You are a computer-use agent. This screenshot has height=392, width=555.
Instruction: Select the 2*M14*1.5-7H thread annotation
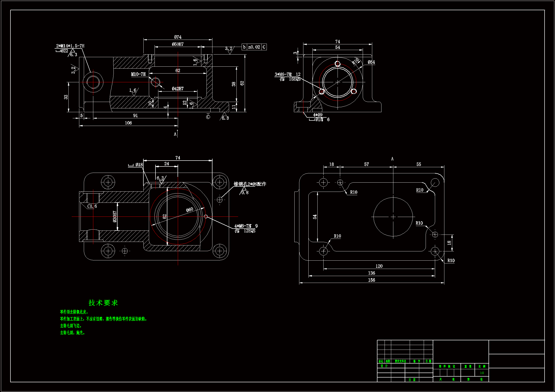click(x=70, y=46)
